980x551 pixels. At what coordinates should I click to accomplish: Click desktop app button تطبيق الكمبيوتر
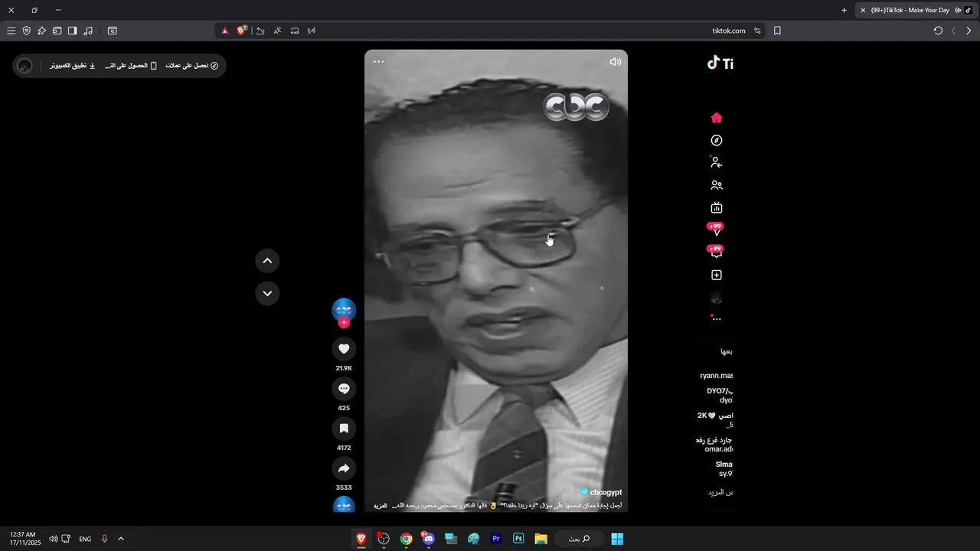(73, 66)
